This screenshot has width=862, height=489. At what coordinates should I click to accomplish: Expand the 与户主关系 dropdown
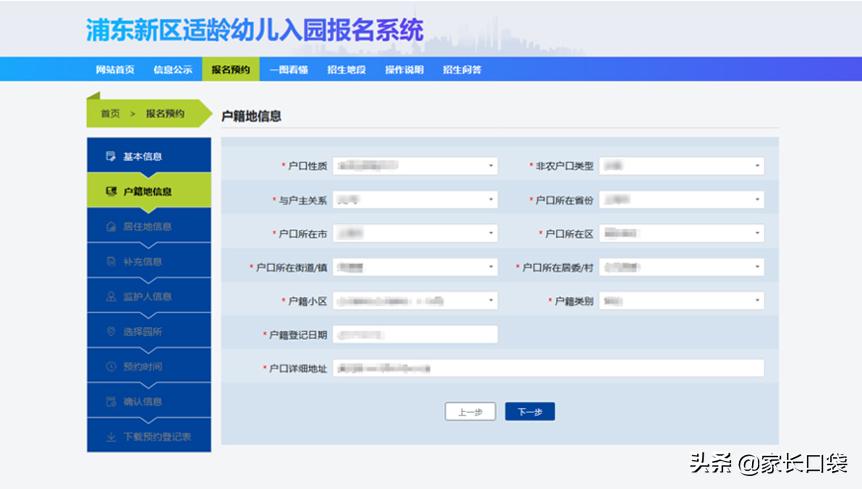[415, 199]
